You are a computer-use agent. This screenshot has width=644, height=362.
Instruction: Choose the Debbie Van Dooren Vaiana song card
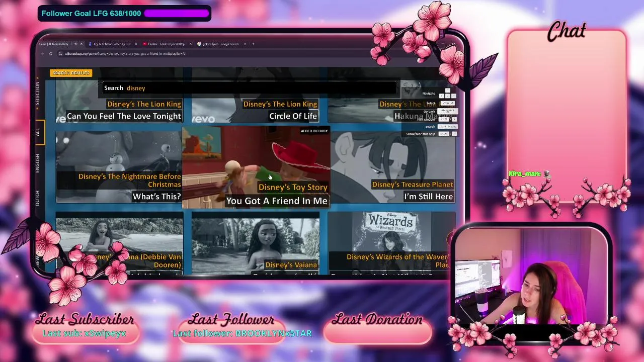[x=119, y=243]
